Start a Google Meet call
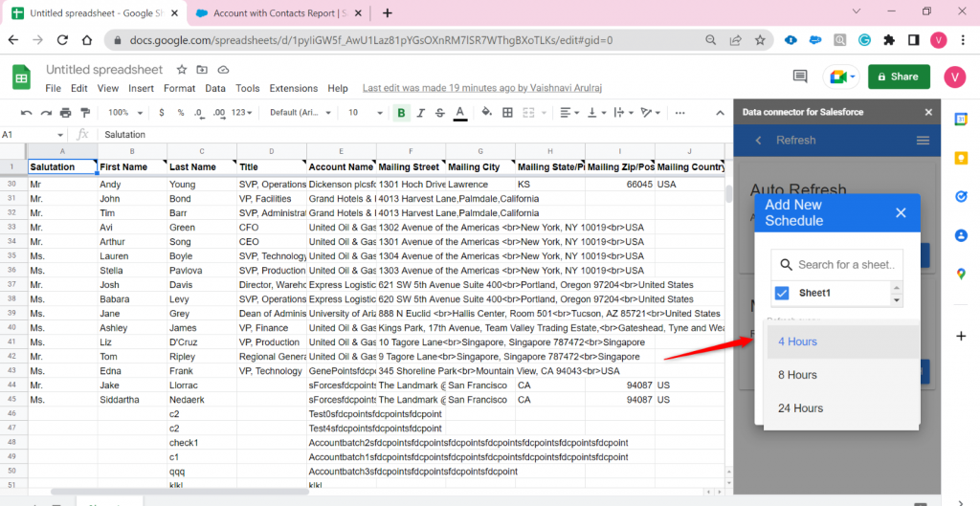980x506 pixels. [x=841, y=77]
